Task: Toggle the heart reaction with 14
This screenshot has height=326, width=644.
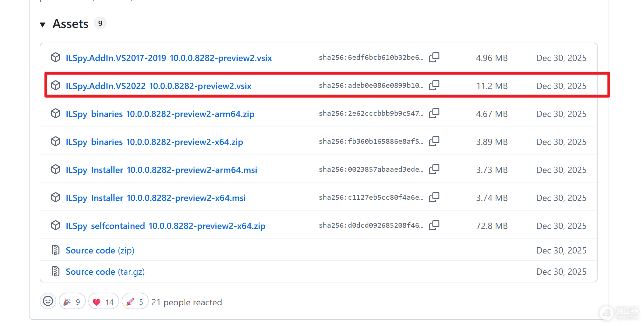Action: point(104,301)
